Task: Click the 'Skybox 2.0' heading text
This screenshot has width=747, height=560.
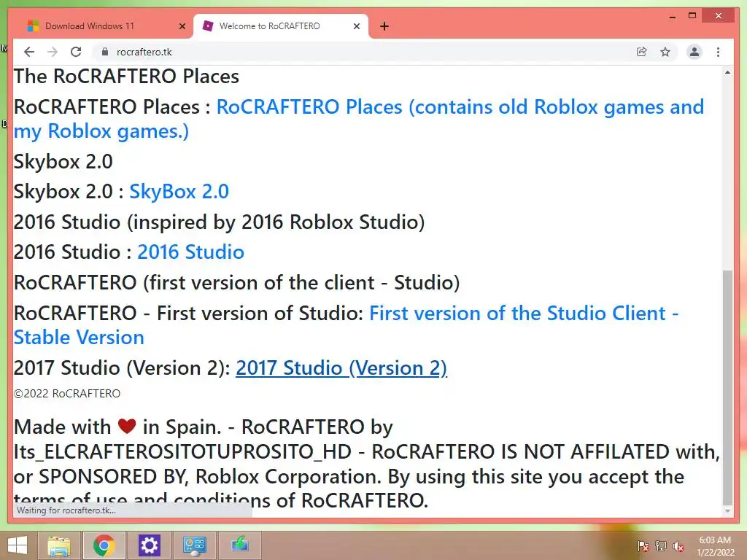Action: pos(63,161)
